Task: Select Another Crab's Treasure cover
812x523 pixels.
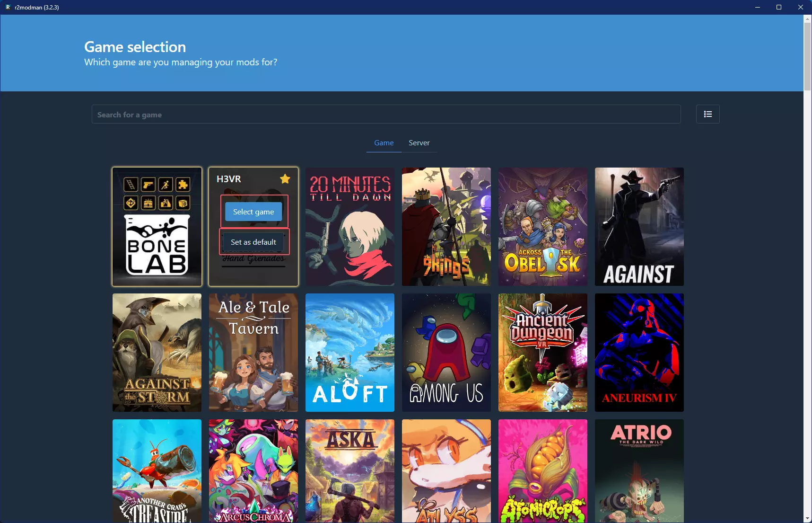Action: click(157, 471)
